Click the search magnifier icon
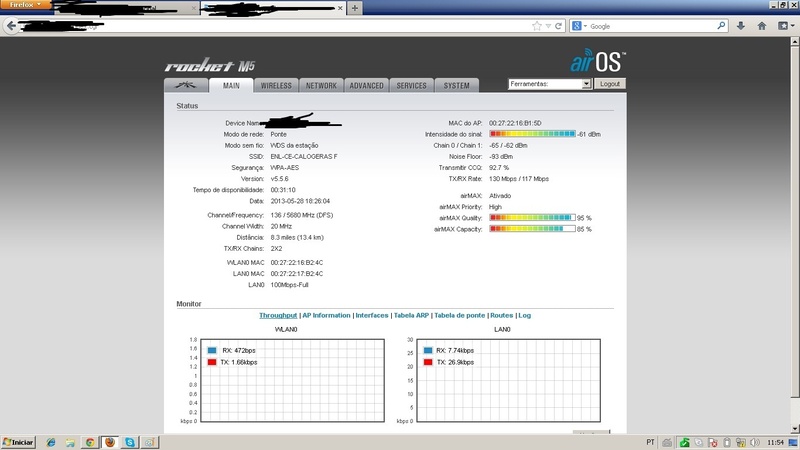The image size is (800, 450). coord(721,26)
